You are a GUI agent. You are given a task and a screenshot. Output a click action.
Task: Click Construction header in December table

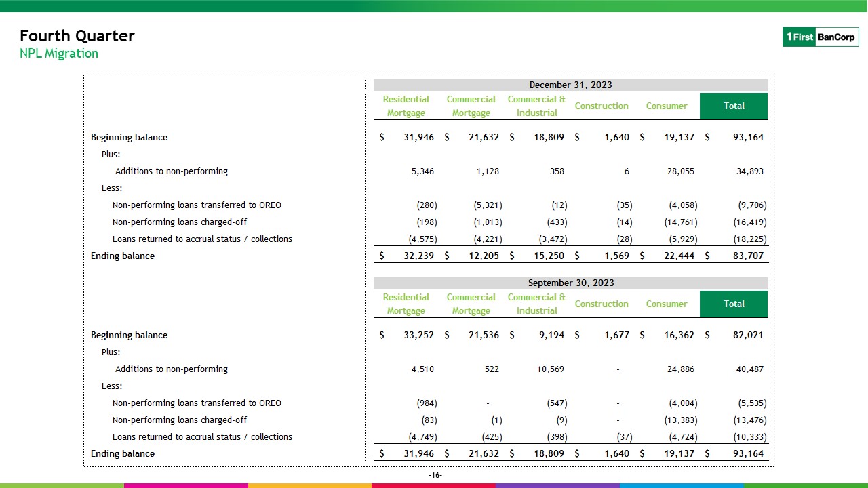point(601,106)
